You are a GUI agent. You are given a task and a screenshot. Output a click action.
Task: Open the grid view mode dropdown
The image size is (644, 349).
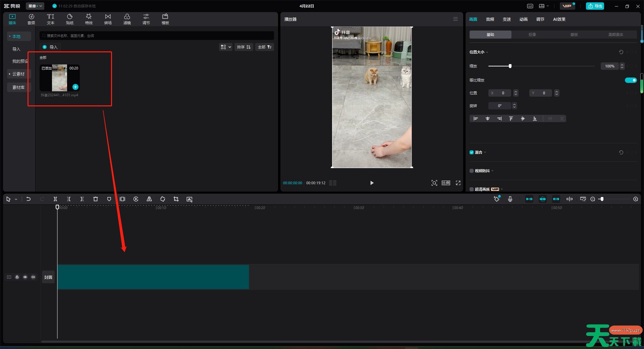pyautogui.click(x=225, y=47)
